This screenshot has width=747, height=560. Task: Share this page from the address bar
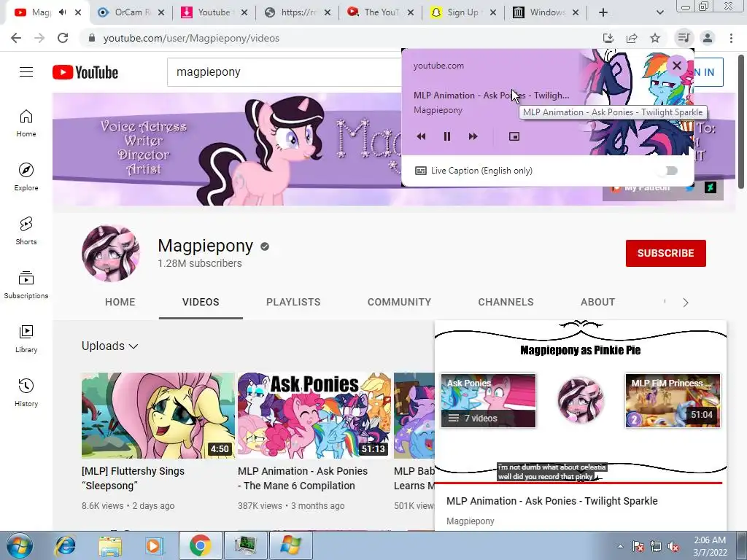tap(632, 38)
